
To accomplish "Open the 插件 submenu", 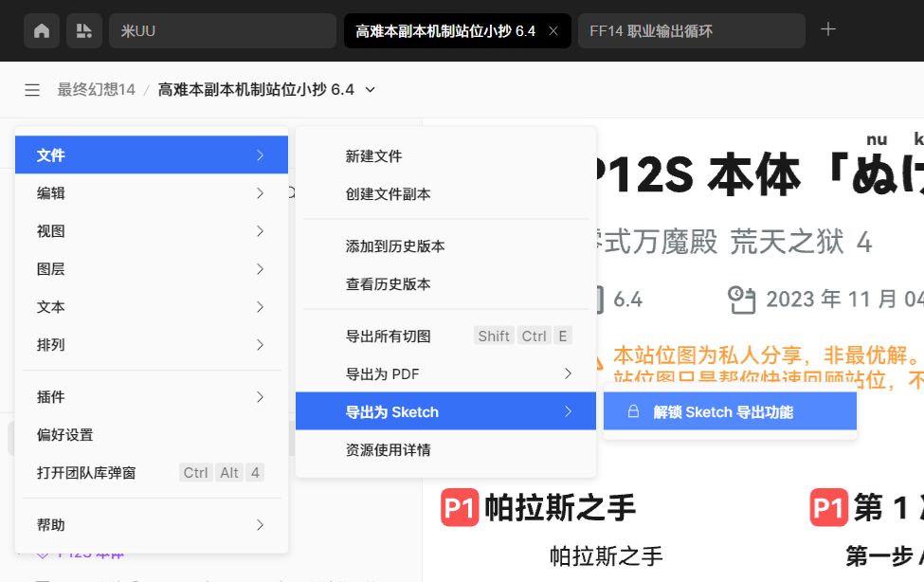I will pyautogui.click(x=152, y=397).
